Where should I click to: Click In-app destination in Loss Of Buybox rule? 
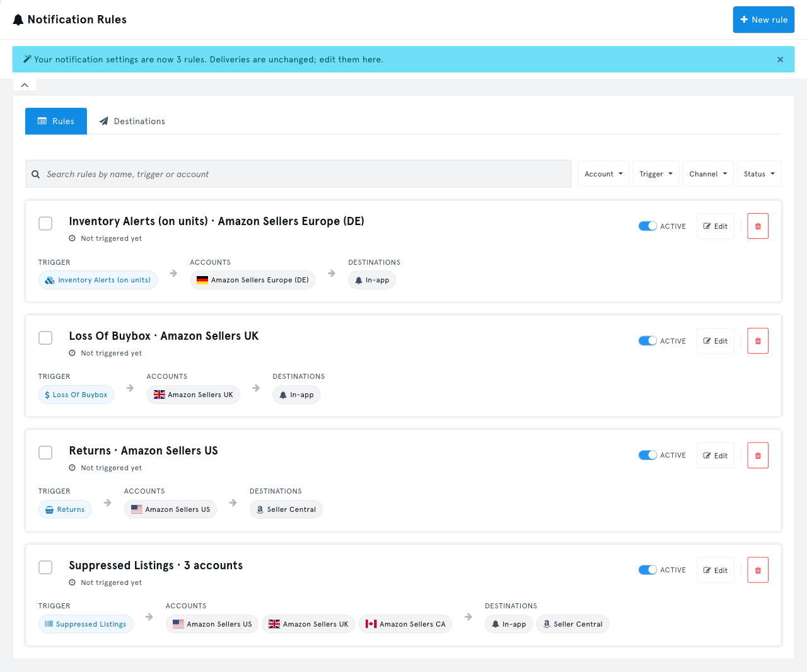tap(296, 395)
